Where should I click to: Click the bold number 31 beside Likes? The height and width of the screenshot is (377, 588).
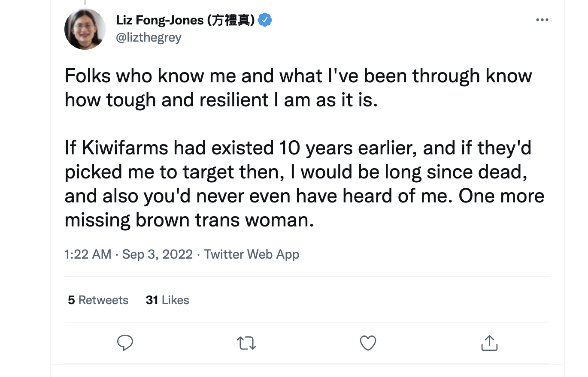click(x=152, y=300)
